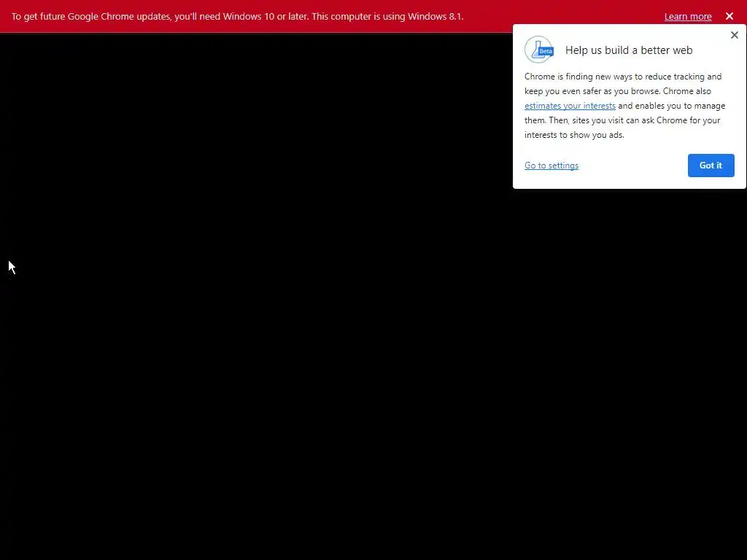Open the 'estimates your interests' link
Screen dimensions: 747x560
[x=570, y=106]
